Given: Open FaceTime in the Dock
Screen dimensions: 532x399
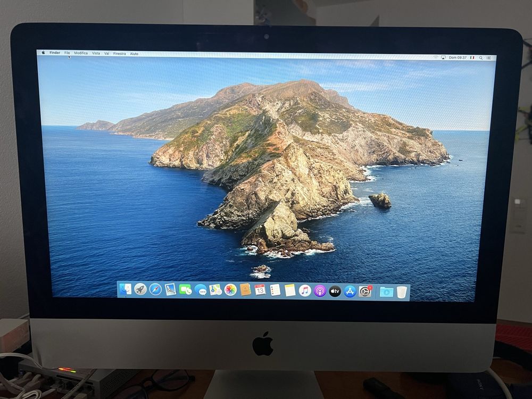Looking at the screenshot, I should (x=185, y=290).
